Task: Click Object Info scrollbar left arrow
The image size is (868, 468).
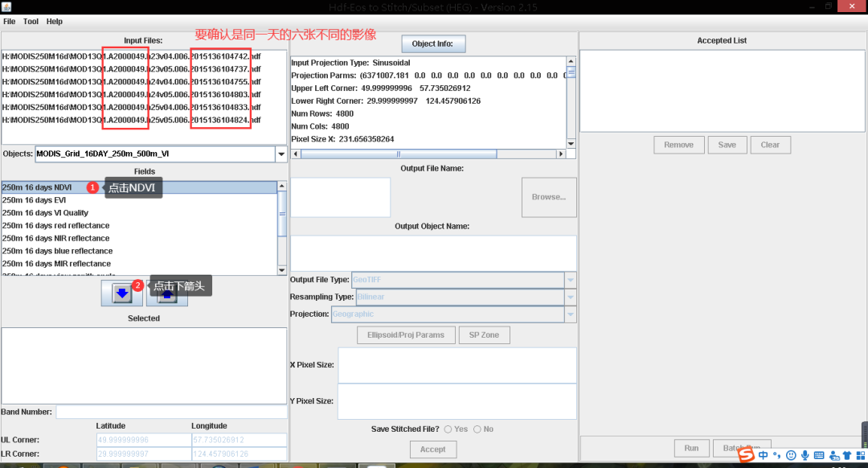Action: coord(295,154)
